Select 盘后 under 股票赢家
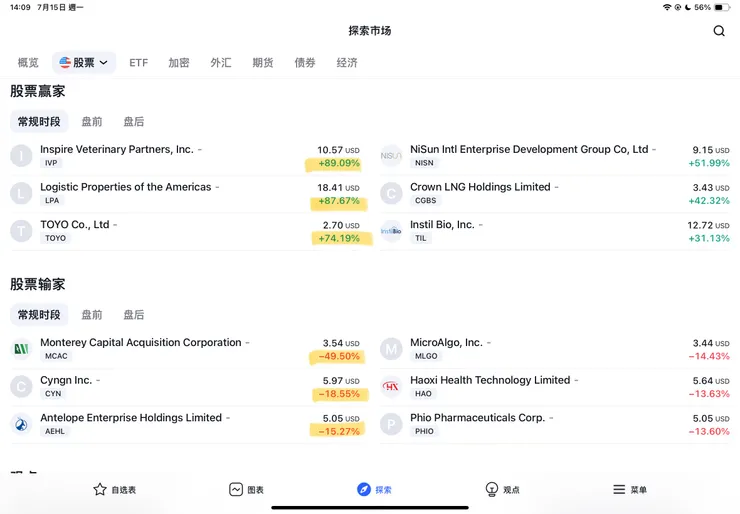The width and height of the screenshot is (740, 514). (134, 122)
